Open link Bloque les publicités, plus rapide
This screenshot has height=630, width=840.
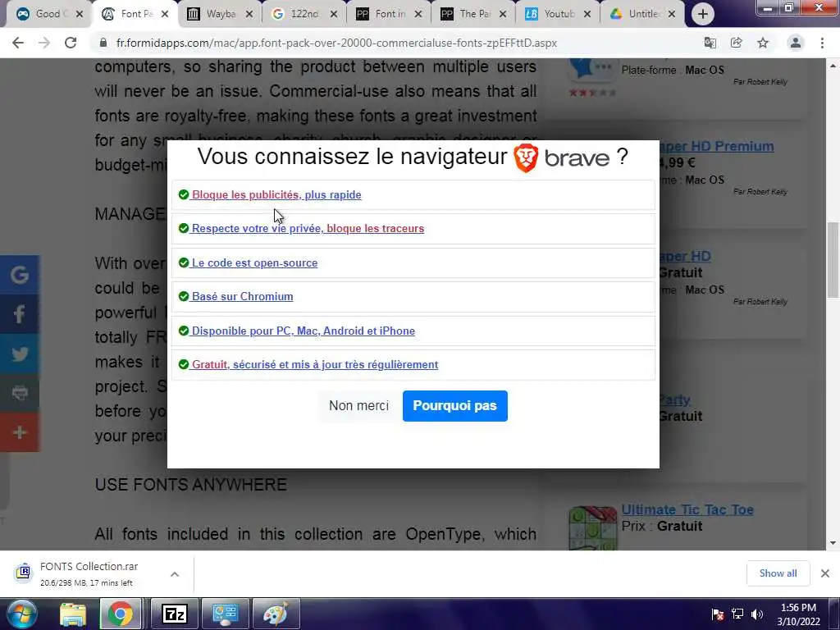click(x=276, y=194)
